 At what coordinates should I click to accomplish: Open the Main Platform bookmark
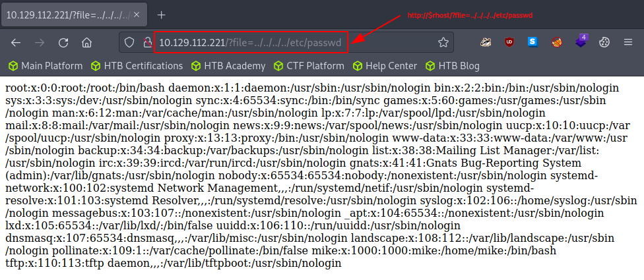tap(45, 66)
